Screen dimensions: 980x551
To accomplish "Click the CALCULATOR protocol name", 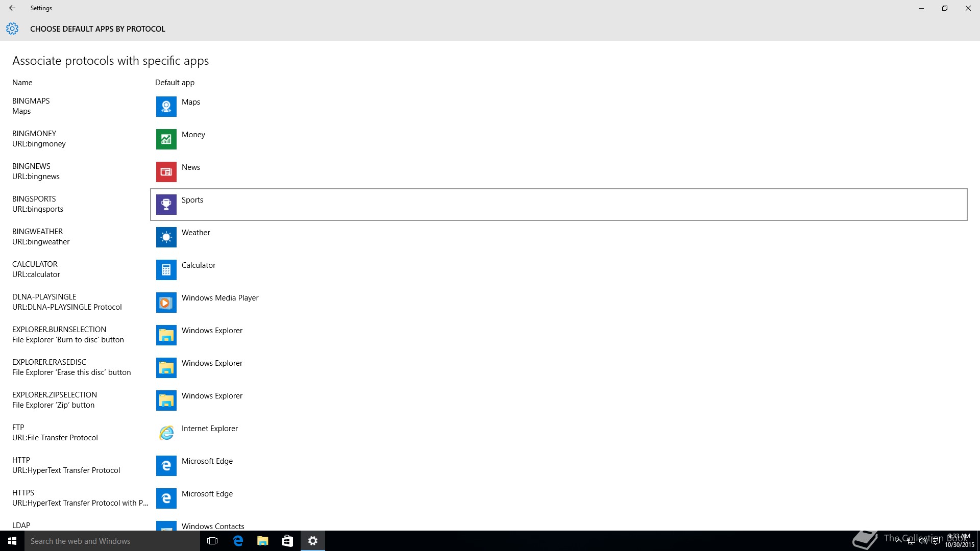I will click(35, 264).
